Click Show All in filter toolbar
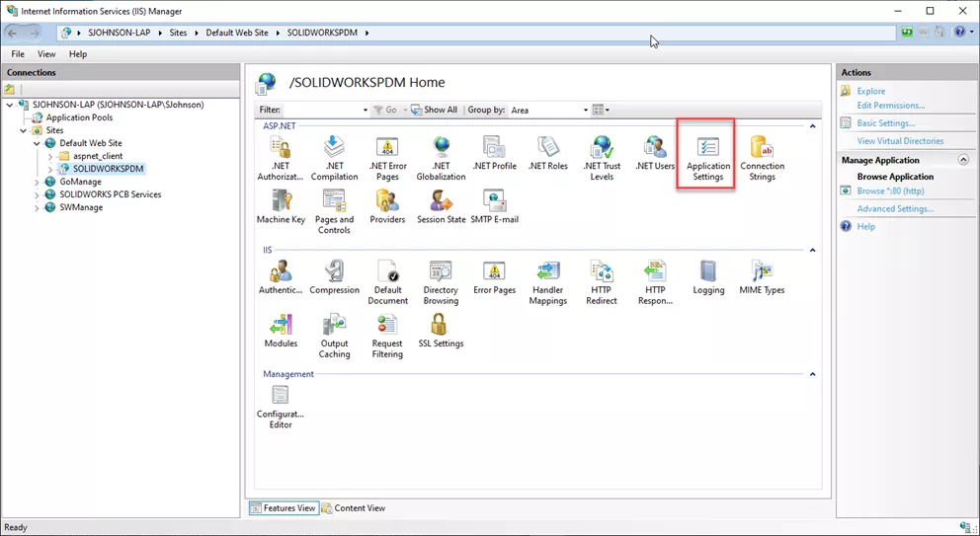 [434, 110]
